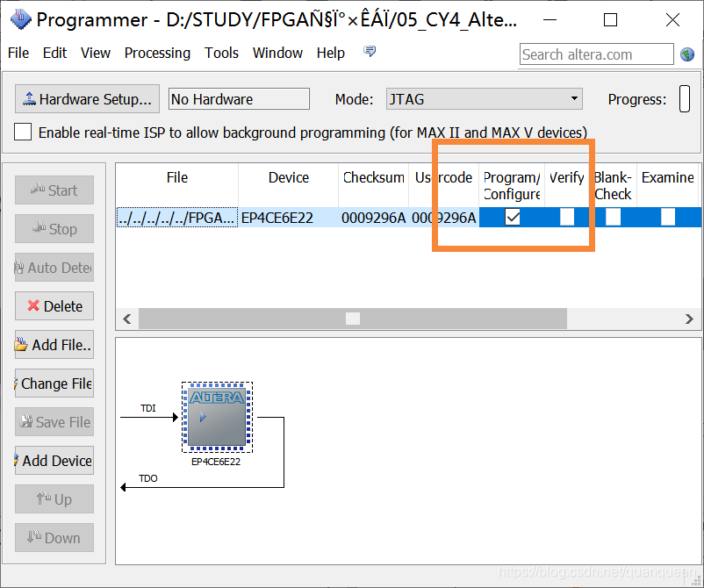The height and width of the screenshot is (588, 704).
Task: Open the Help menu
Action: pos(330,53)
